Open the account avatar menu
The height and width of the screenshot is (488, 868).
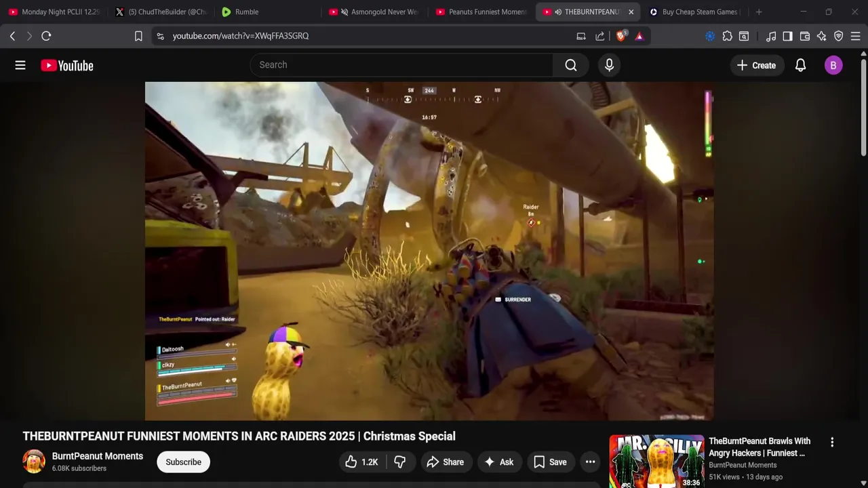(x=833, y=65)
